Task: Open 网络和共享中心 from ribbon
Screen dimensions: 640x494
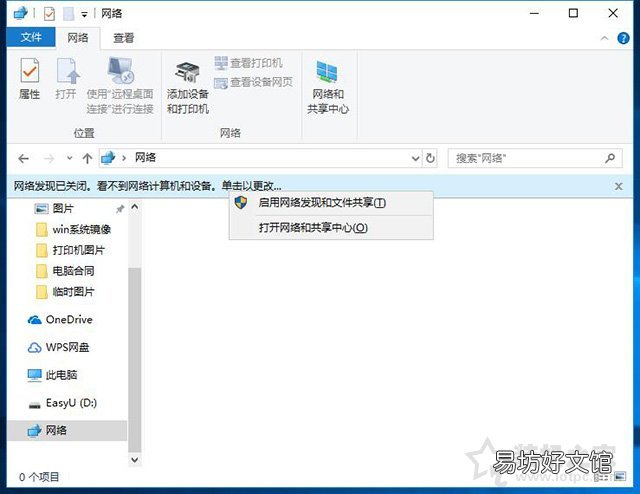Action: pyautogui.click(x=328, y=87)
